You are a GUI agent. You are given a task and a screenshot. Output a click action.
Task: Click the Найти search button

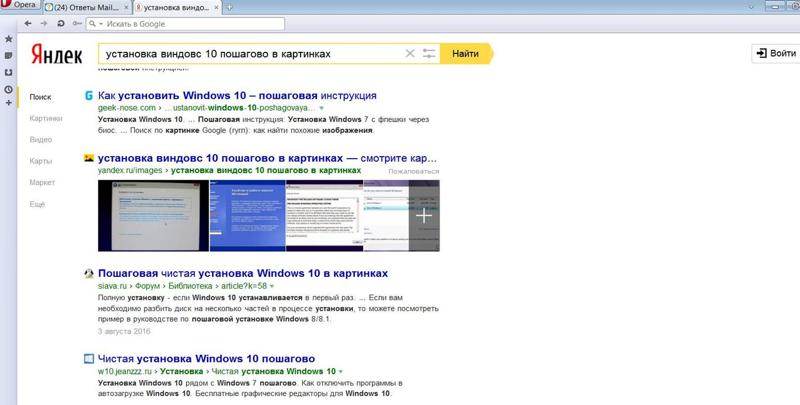point(466,54)
